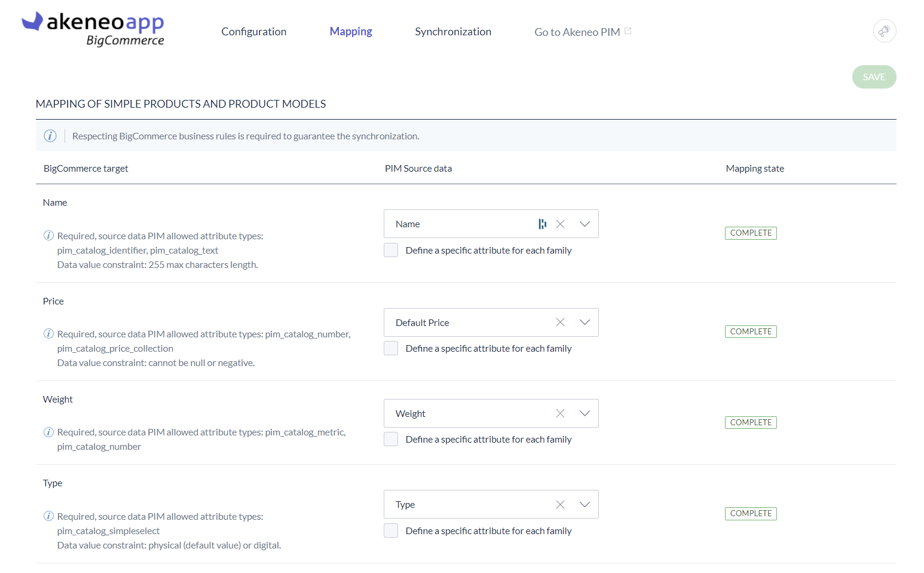Click the 'Name' target row label
Screen dimensions: 924x573
click(55, 203)
